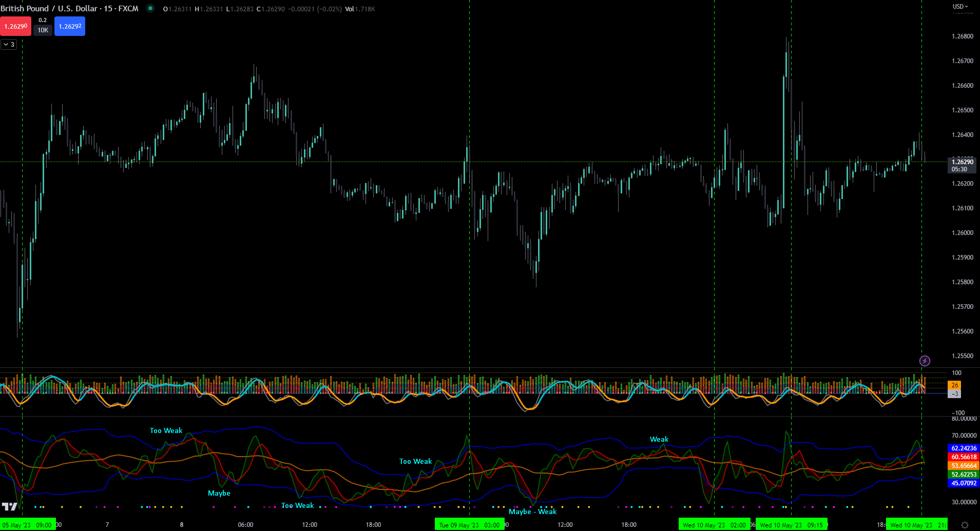Click the blue buy price button 1.26292
Screen dimensions: 980x531
70,26
